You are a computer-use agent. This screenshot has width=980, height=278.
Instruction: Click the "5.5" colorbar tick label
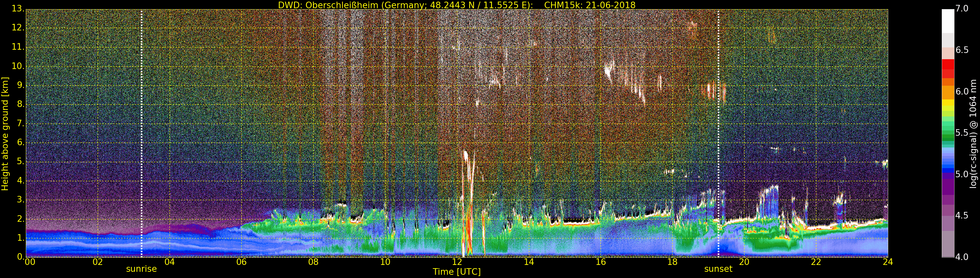(x=962, y=133)
